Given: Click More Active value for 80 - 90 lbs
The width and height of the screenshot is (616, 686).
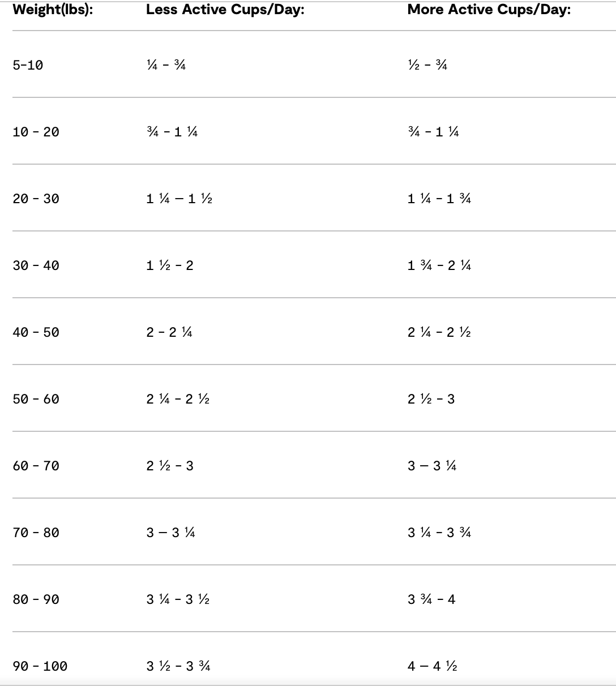Looking at the screenshot, I should pyautogui.click(x=431, y=599).
